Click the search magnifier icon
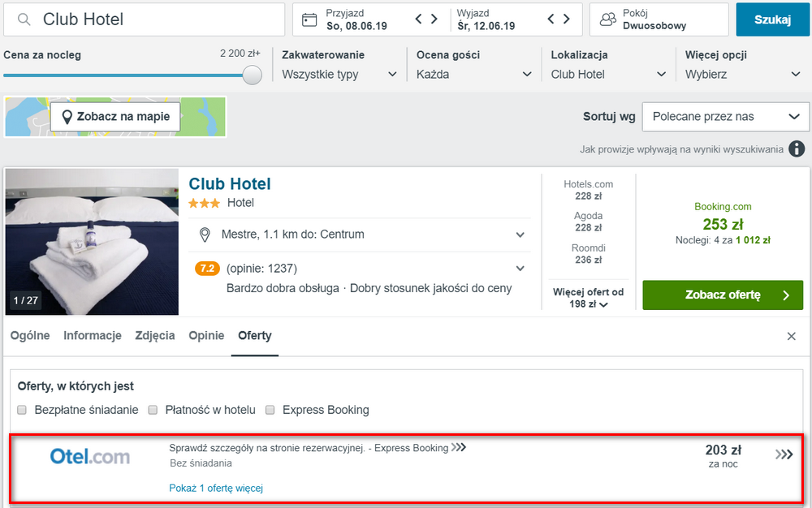This screenshot has height=508, width=812. (24, 19)
